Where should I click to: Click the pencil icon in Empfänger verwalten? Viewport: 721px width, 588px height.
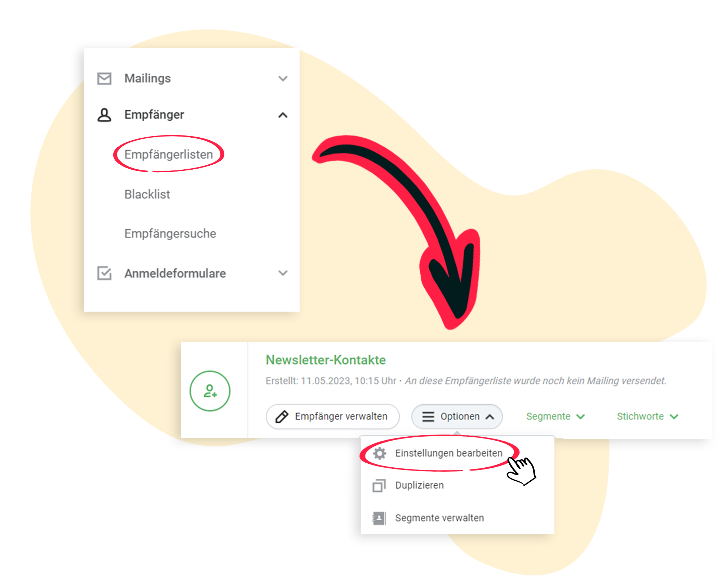[282, 416]
